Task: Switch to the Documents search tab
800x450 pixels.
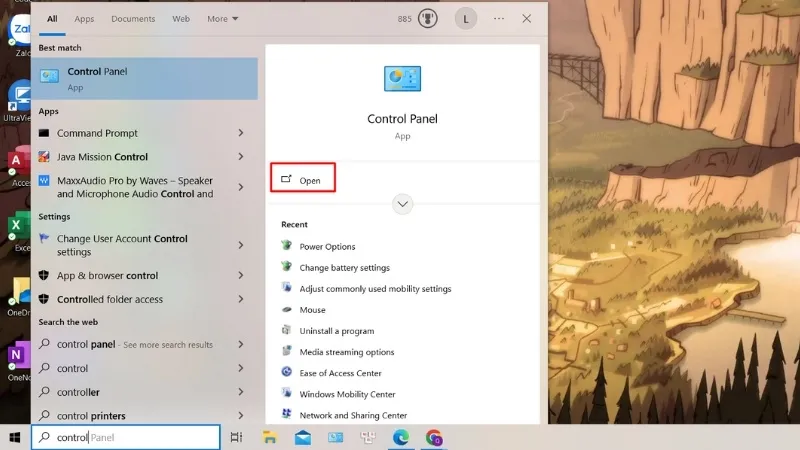Action: (133, 19)
